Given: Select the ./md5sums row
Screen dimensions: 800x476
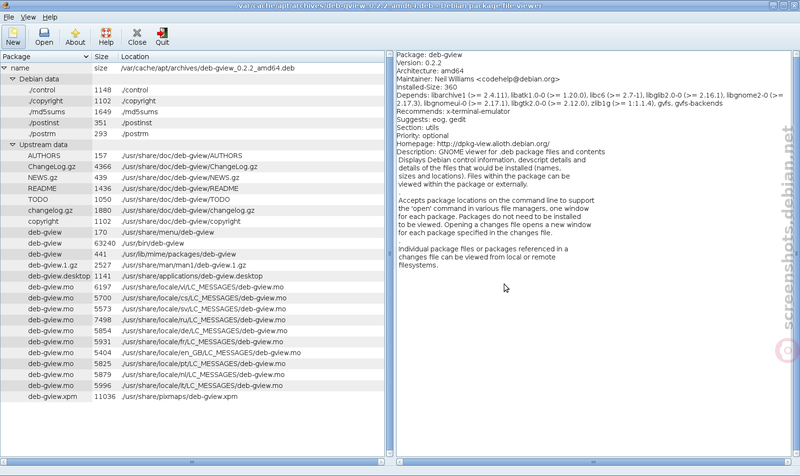Looking at the screenshot, I should click(192, 112).
